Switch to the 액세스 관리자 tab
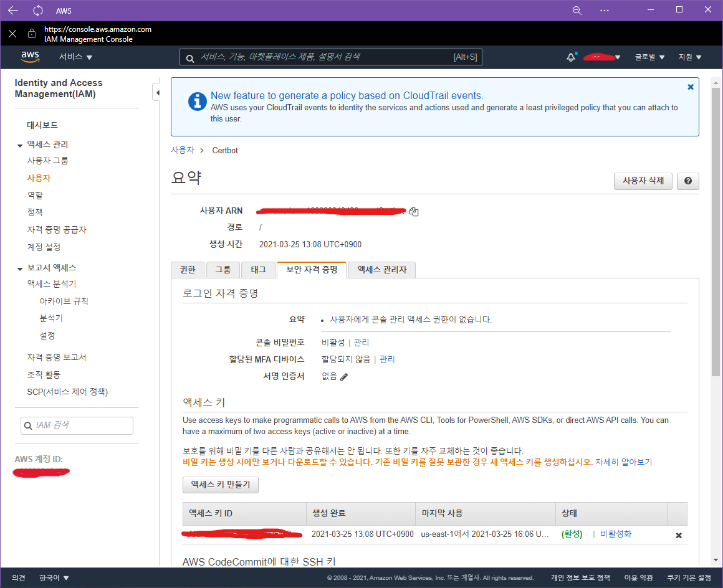This screenshot has width=723, height=588. (382, 270)
